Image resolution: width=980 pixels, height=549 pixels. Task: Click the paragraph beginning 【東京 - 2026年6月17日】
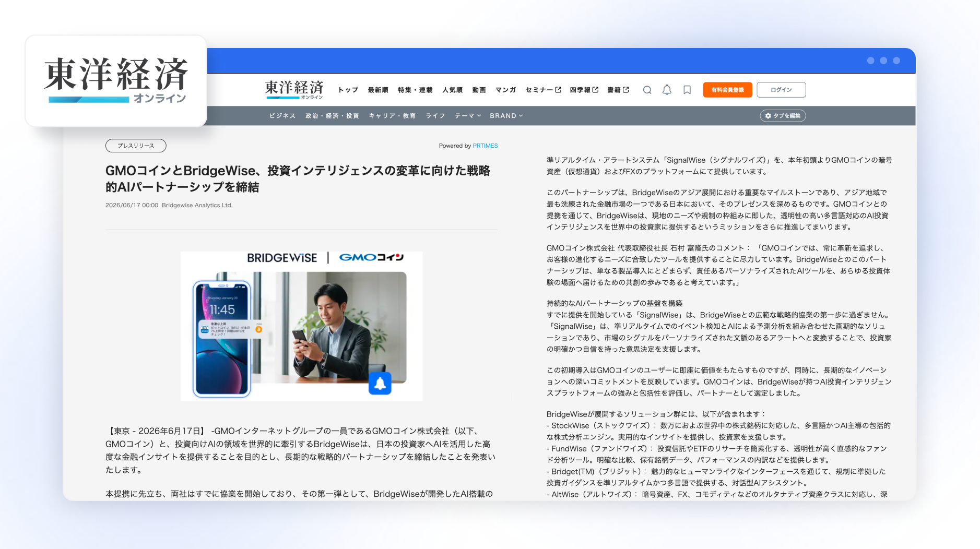[x=301, y=450]
